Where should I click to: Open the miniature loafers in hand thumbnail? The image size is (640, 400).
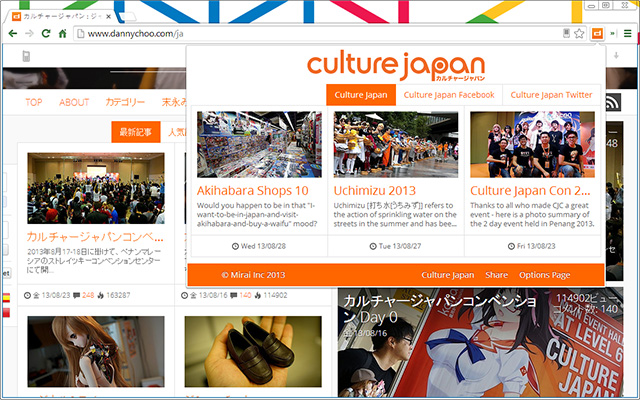click(253, 351)
